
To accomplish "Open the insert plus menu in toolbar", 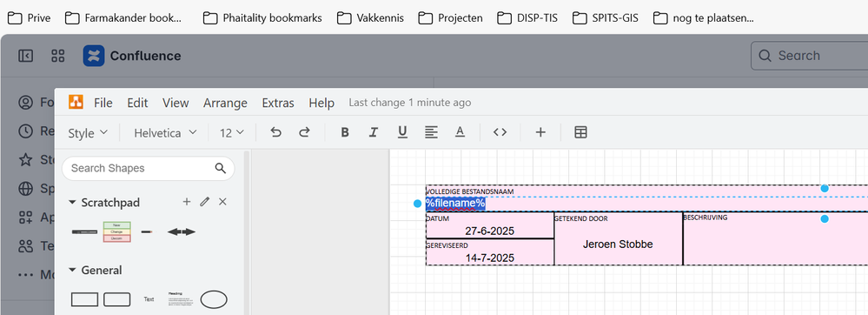I will pyautogui.click(x=540, y=132).
